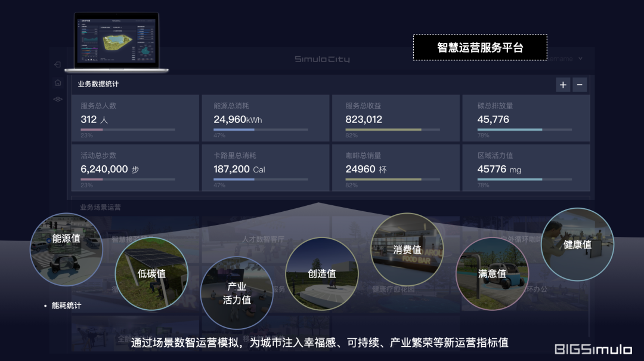Click the minus button in the statistics panel
644x361 pixels.
tap(580, 85)
